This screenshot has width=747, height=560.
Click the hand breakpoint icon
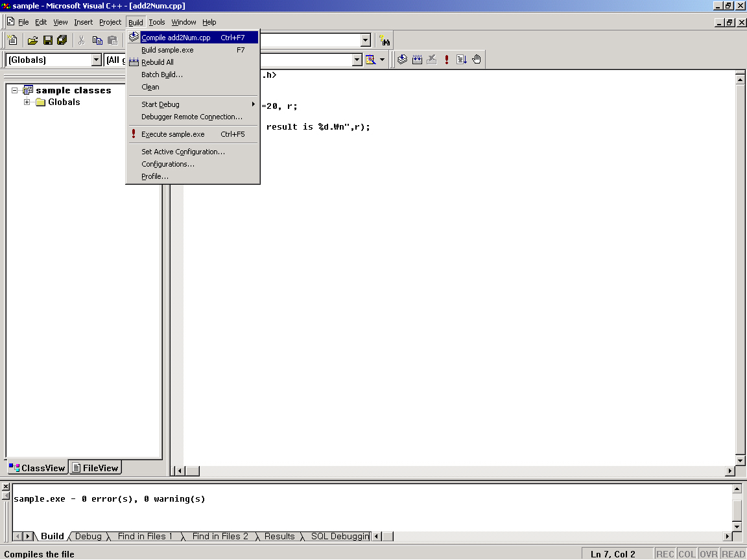pyautogui.click(x=477, y=60)
